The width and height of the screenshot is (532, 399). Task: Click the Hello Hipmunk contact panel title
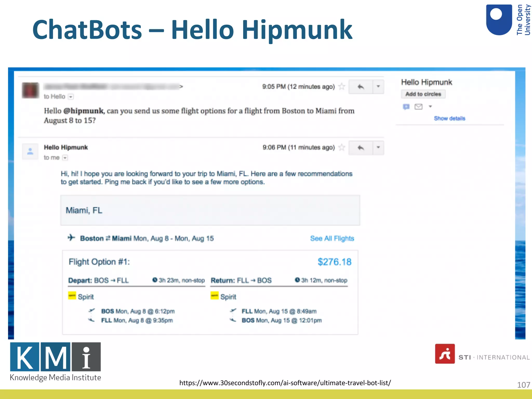[427, 82]
